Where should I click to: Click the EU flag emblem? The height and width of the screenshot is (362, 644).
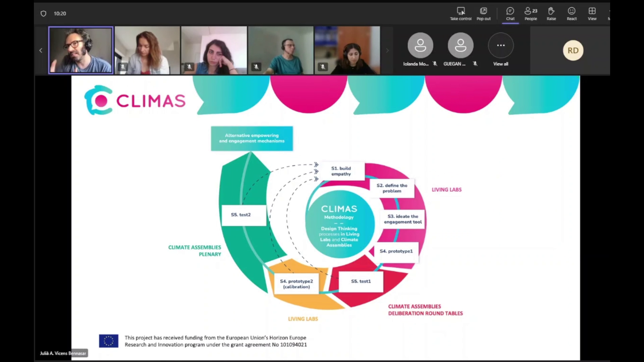click(x=108, y=341)
